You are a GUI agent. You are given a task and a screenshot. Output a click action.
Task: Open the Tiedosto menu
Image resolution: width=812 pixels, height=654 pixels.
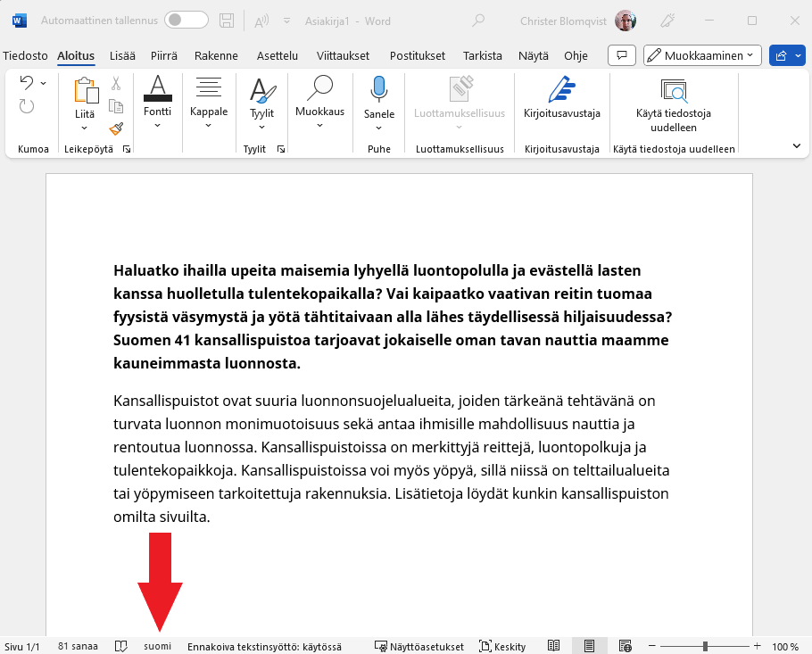(x=25, y=55)
